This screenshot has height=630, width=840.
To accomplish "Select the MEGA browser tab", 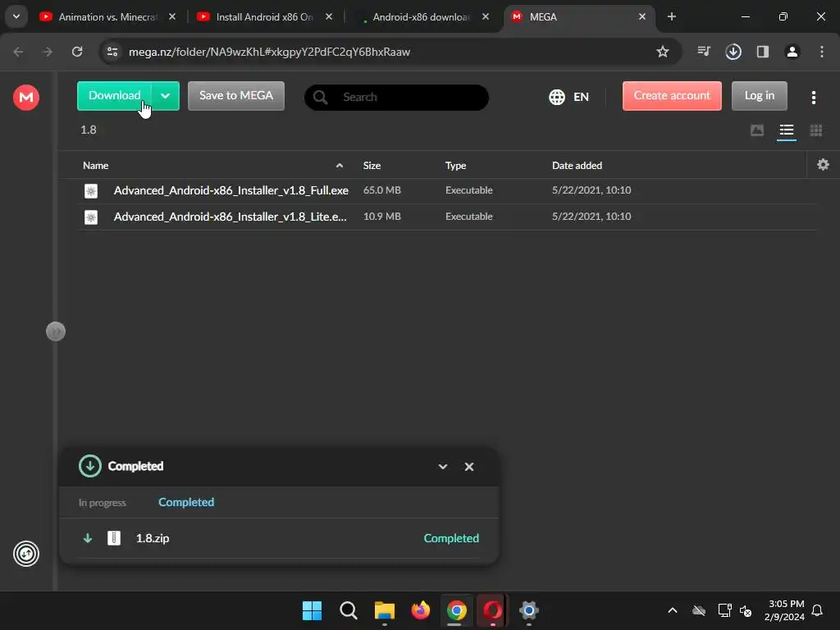I will coord(578,16).
